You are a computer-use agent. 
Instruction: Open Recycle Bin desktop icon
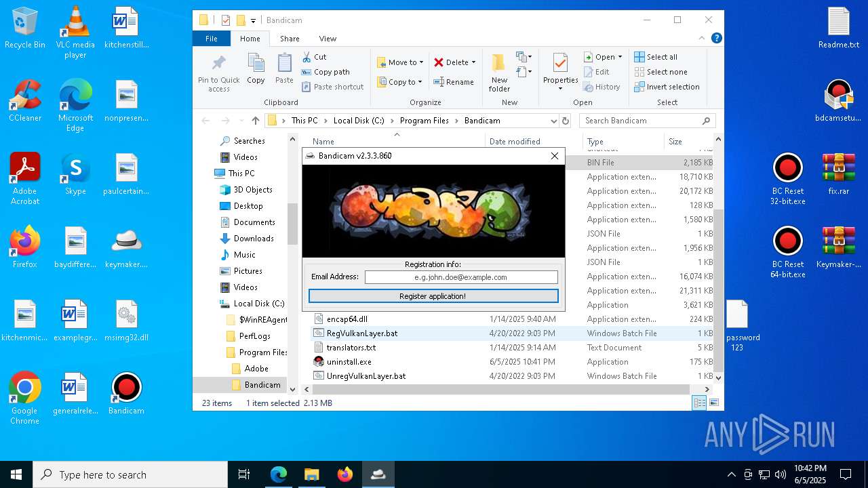pos(24,28)
